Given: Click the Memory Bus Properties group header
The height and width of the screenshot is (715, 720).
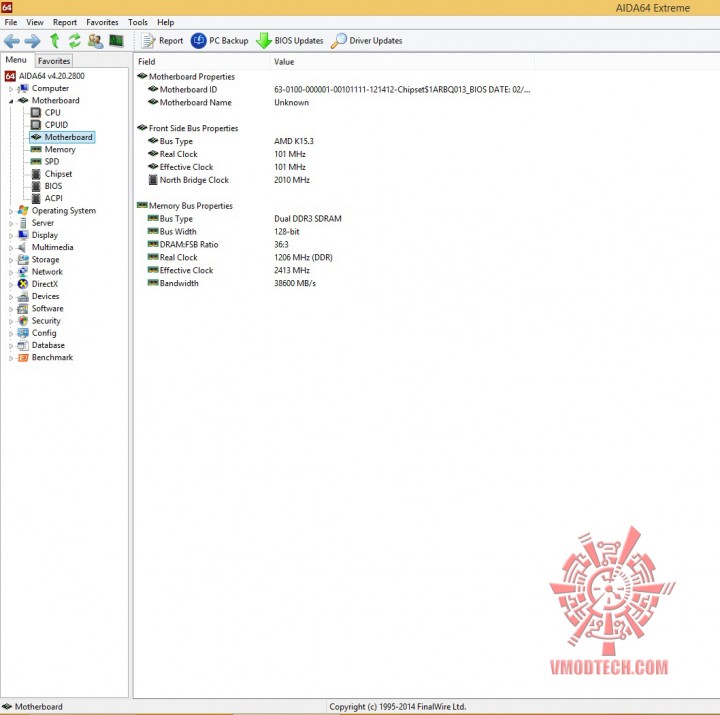Looking at the screenshot, I should tap(186, 206).
